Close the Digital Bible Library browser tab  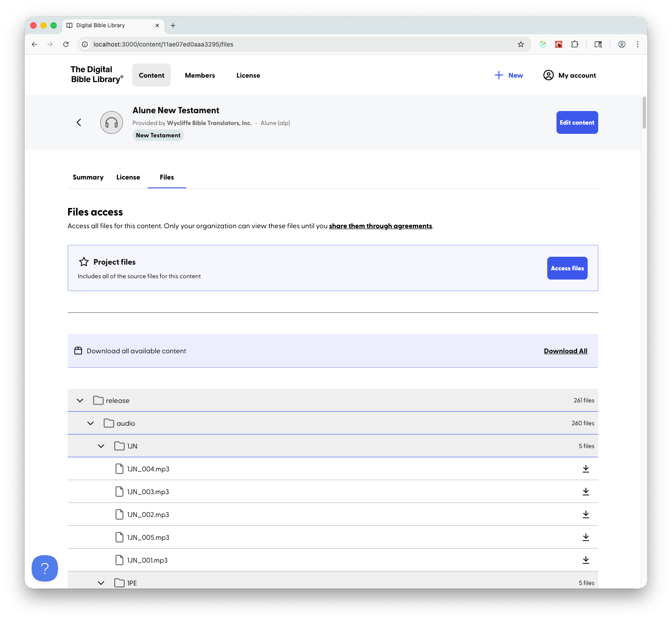tap(157, 25)
